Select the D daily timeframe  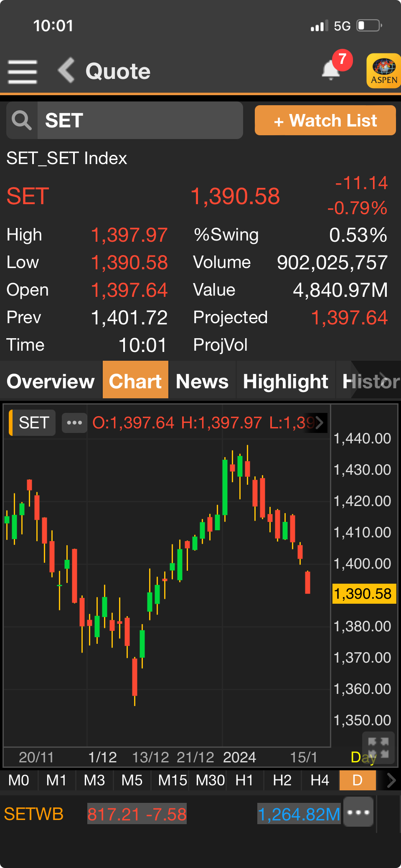click(358, 780)
